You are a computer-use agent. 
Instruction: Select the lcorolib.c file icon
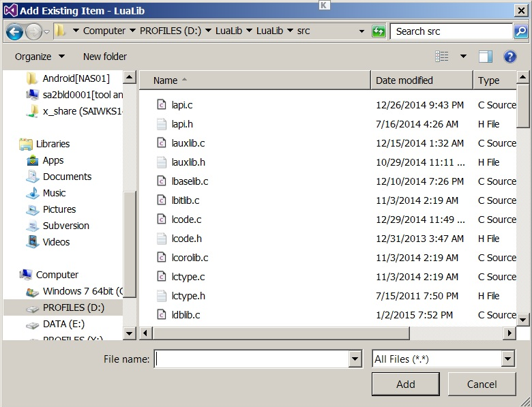[x=162, y=258]
